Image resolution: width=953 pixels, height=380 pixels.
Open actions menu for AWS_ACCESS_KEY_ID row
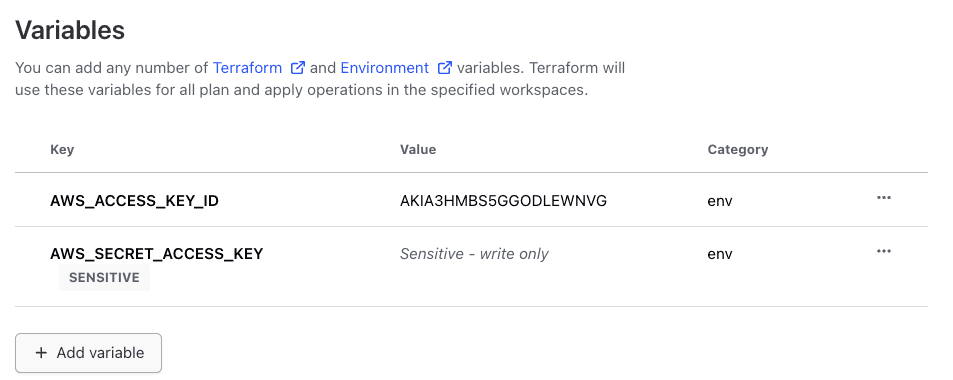click(x=884, y=198)
